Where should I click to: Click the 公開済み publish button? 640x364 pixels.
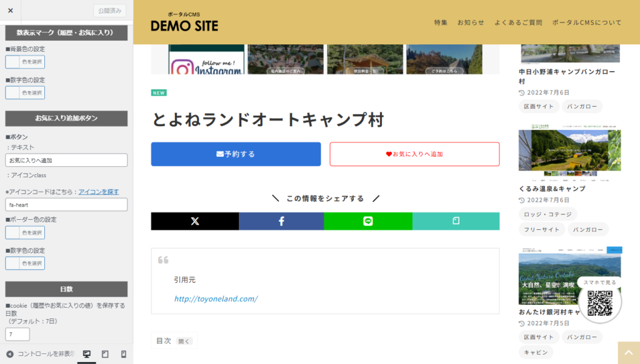[109, 11]
